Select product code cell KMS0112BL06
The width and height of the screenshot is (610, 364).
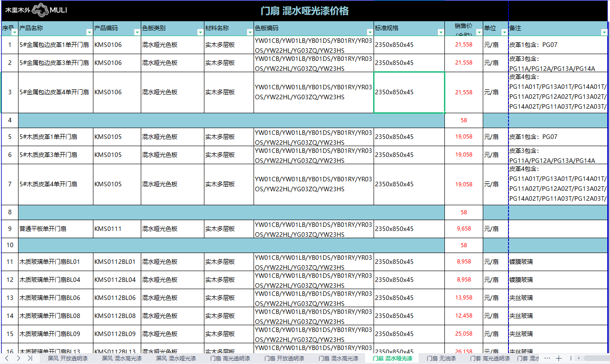point(115,298)
